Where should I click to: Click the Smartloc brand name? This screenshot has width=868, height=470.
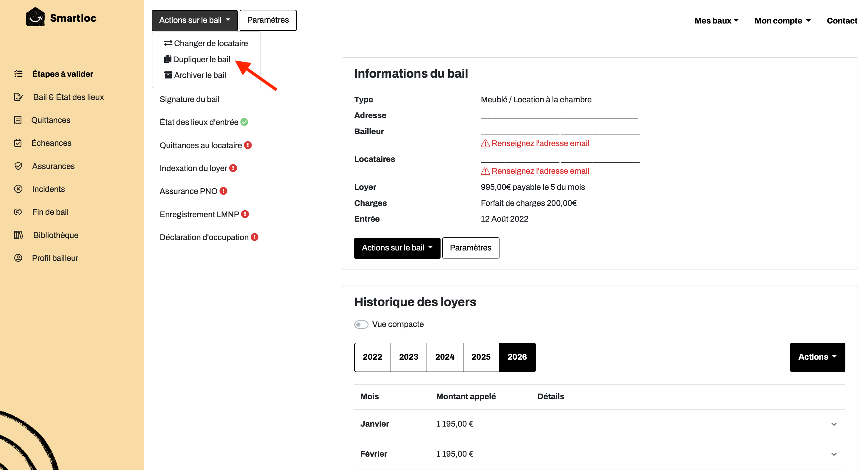[x=73, y=18]
